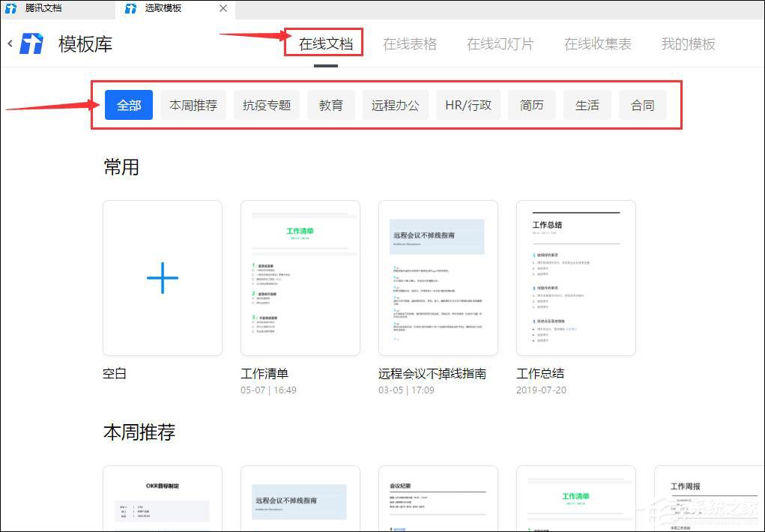Close the 选取模板 tab
This screenshot has width=765, height=532.
coord(223,9)
